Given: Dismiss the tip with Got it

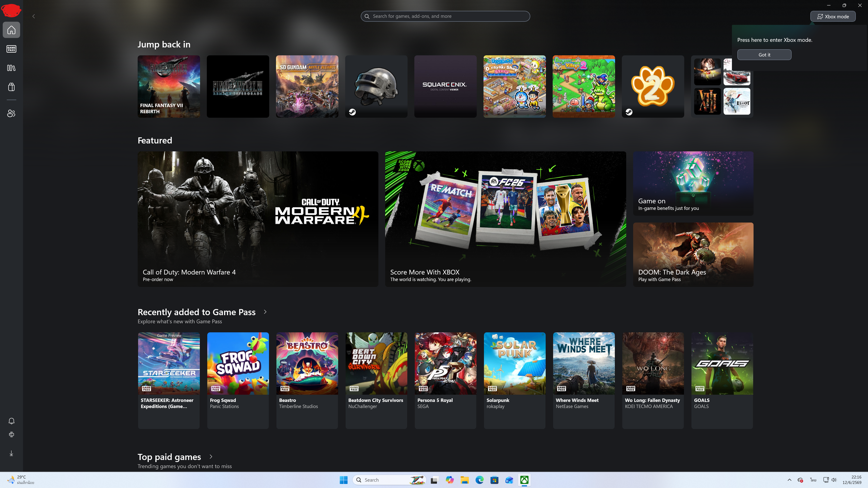Looking at the screenshot, I should tap(764, 54).
